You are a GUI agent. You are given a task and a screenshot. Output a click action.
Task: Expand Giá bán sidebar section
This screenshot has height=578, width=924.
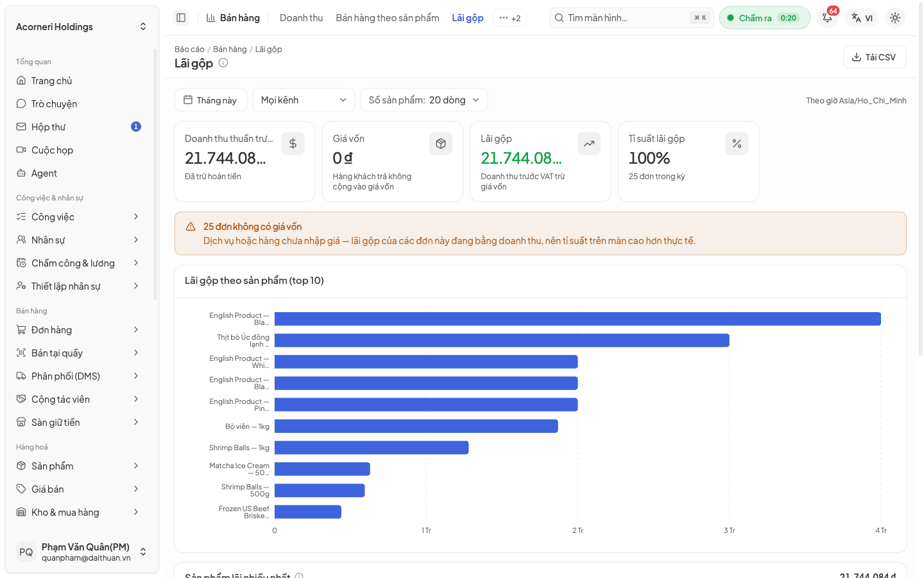point(78,489)
